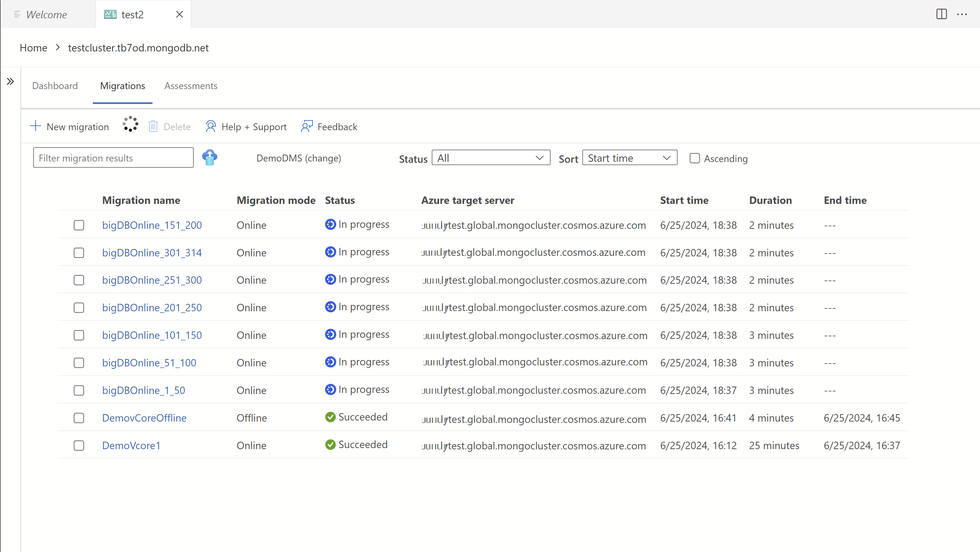The height and width of the screenshot is (552, 980).
Task: Click the New migration plus icon
Action: [35, 126]
